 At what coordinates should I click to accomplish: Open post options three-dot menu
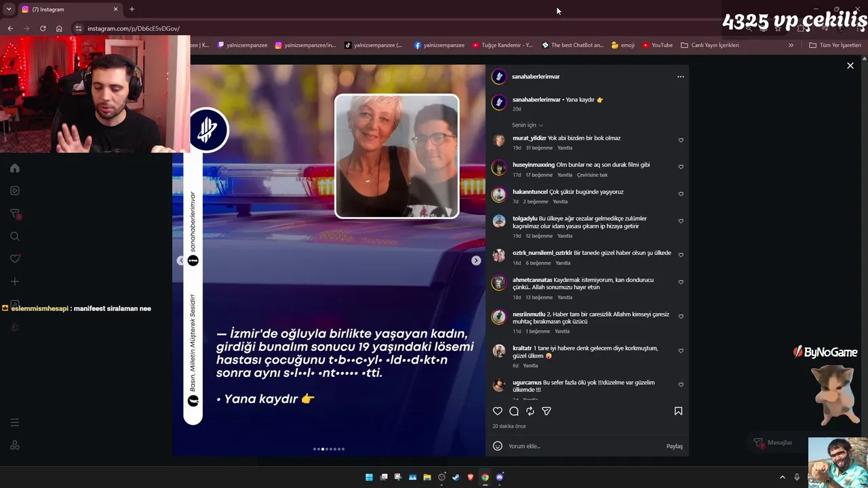[x=680, y=77]
